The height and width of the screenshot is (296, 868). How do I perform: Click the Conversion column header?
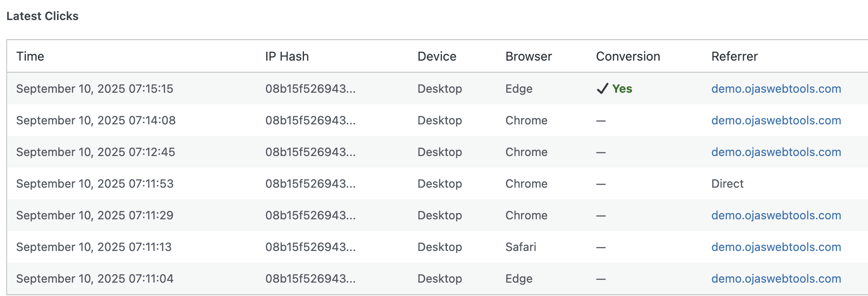coord(628,56)
